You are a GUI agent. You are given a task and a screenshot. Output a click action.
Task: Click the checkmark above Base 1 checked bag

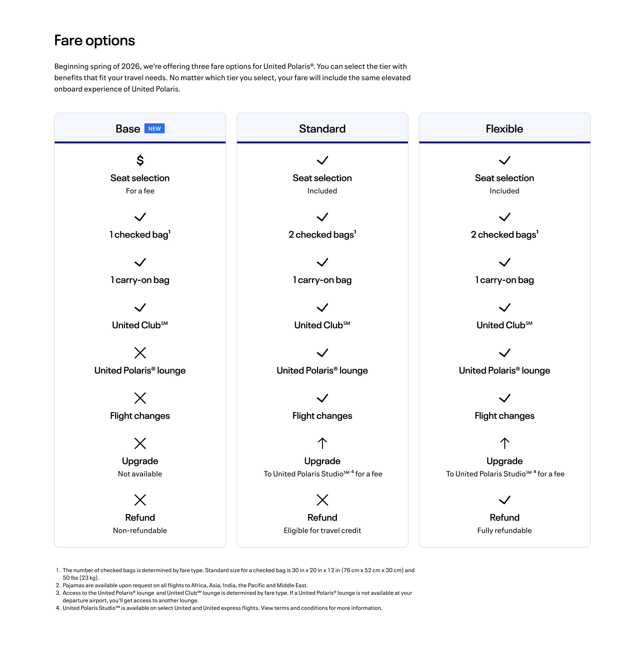(x=140, y=217)
